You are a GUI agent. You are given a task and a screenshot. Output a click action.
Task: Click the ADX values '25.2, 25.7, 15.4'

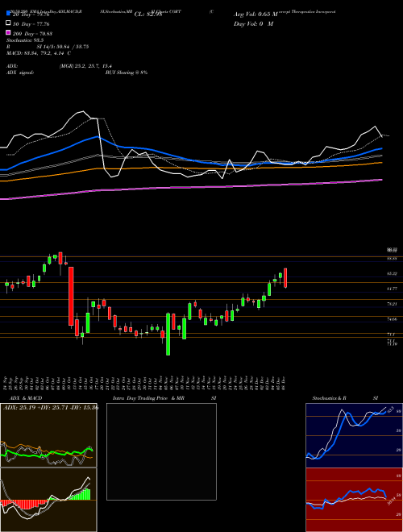coord(93,66)
